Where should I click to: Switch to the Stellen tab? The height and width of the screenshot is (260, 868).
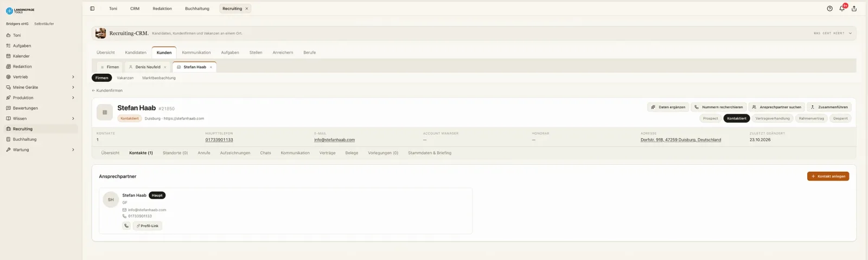coord(256,53)
